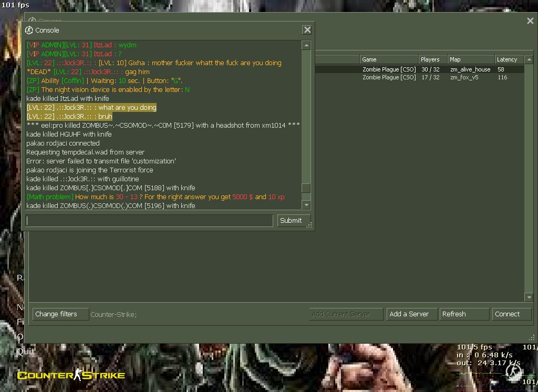Connect to the selected server

point(507,314)
